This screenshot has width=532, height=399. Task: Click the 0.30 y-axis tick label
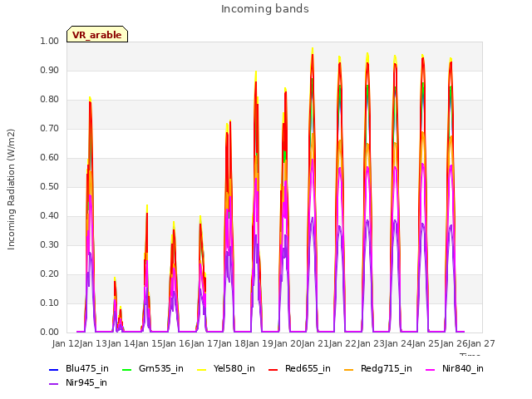(x=50, y=245)
